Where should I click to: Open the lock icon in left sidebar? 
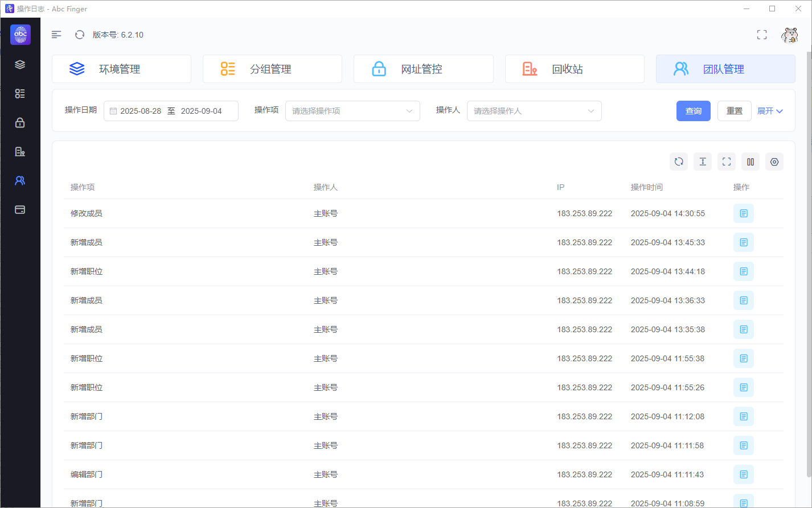(x=20, y=122)
